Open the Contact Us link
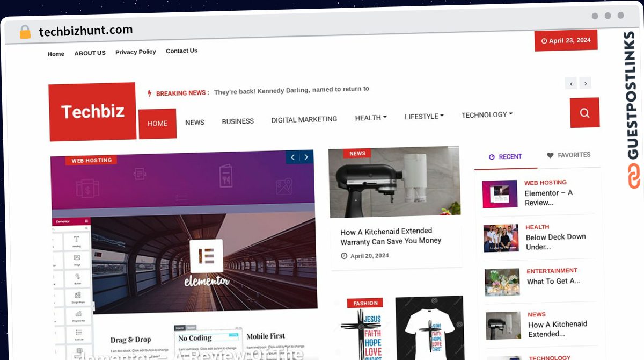The height and width of the screenshot is (360, 644). (x=181, y=51)
